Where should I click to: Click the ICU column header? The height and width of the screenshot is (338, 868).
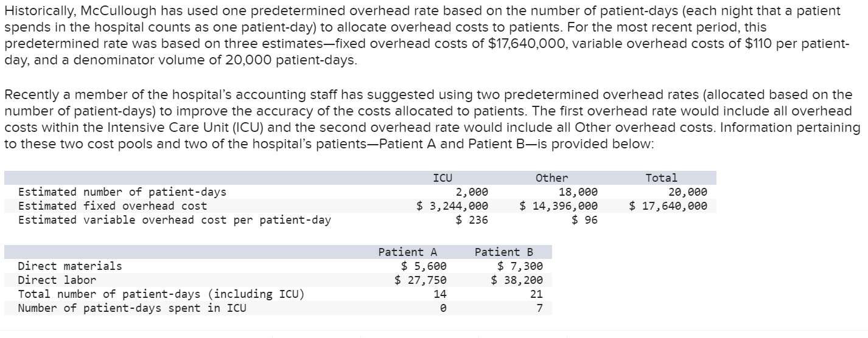pos(443,178)
